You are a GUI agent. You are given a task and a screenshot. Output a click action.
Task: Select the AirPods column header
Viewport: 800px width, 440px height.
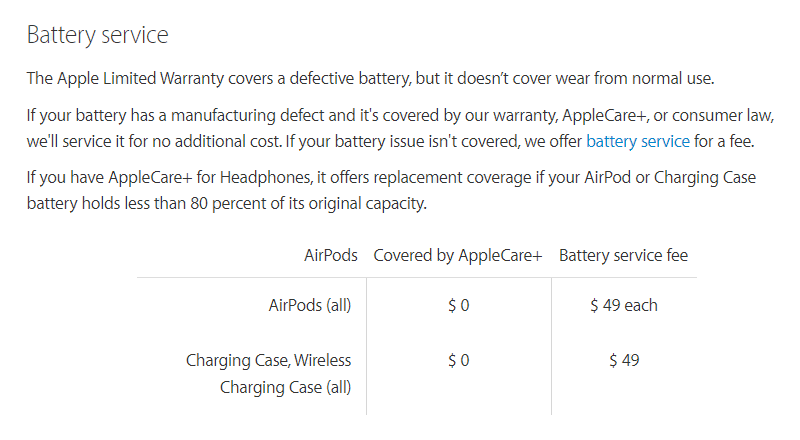pyautogui.click(x=330, y=255)
